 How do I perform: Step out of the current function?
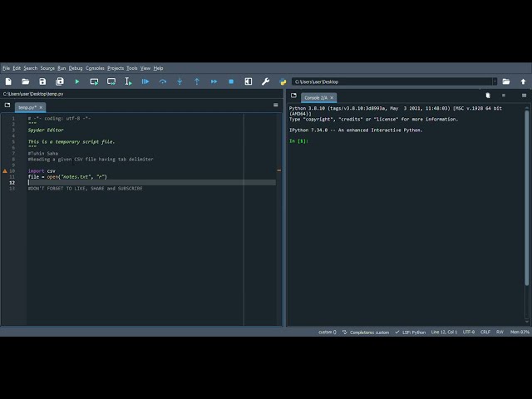(x=197, y=81)
